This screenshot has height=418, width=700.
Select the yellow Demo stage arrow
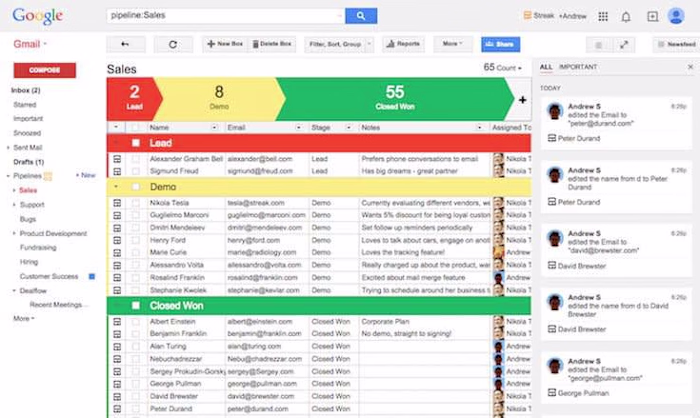pos(219,99)
